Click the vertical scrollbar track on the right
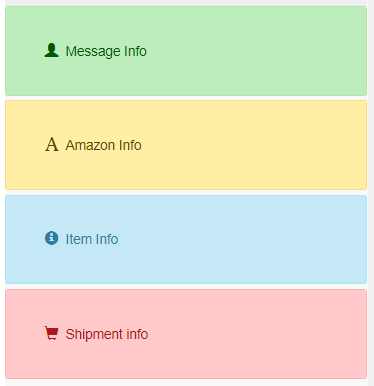The width and height of the screenshot is (374, 386). (x=371, y=193)
